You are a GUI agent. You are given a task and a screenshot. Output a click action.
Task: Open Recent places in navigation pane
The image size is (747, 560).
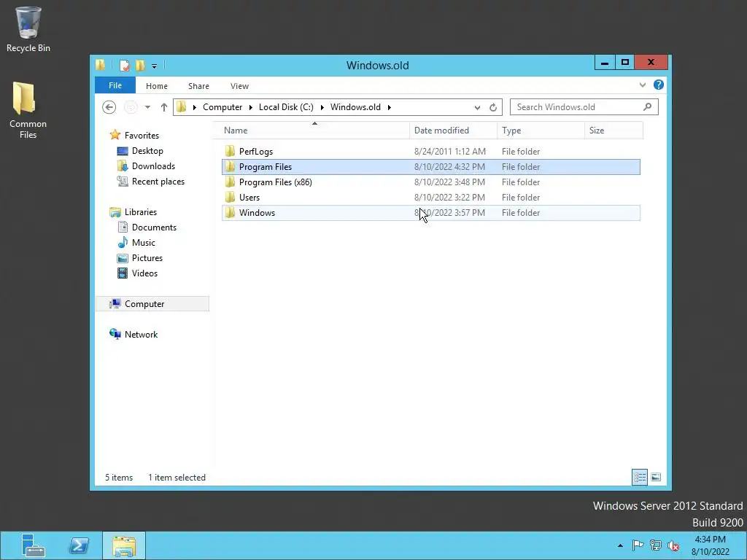158,181
